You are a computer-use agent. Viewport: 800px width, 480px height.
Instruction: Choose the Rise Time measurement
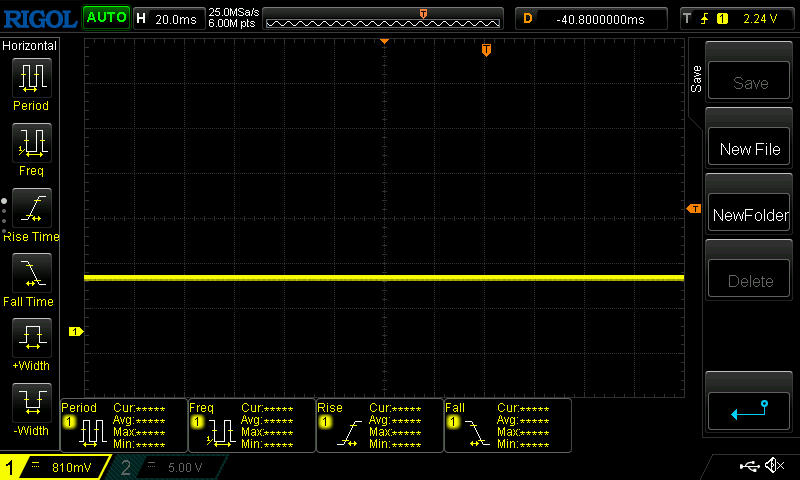30,215
